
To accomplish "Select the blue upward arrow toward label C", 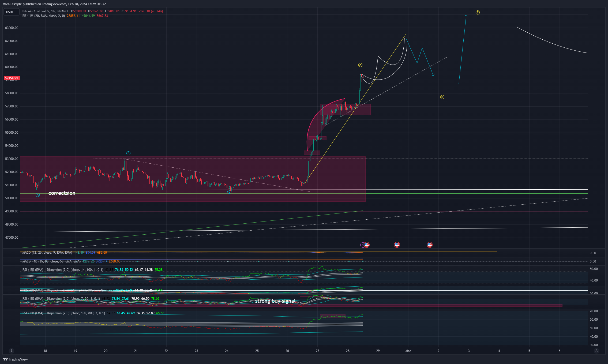I will click(463, 50).
